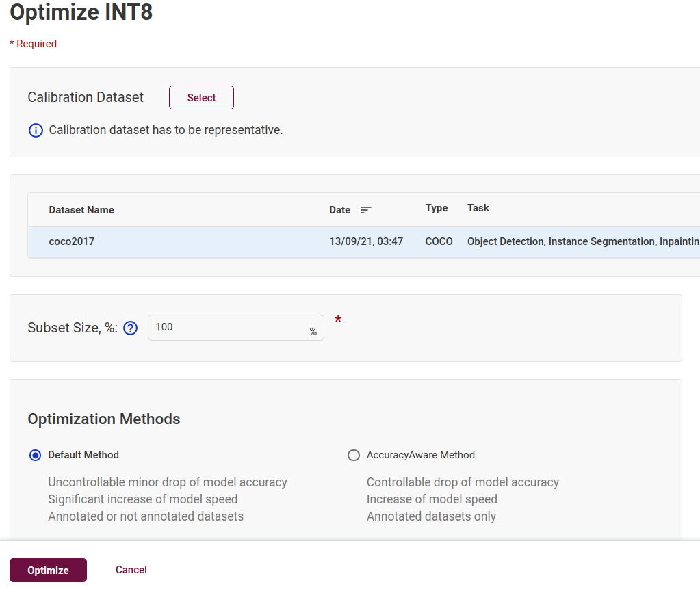Cancel the INT8 optimization form
The height and width of the screenshot is (589, 700).
click(x=131, y=570)
